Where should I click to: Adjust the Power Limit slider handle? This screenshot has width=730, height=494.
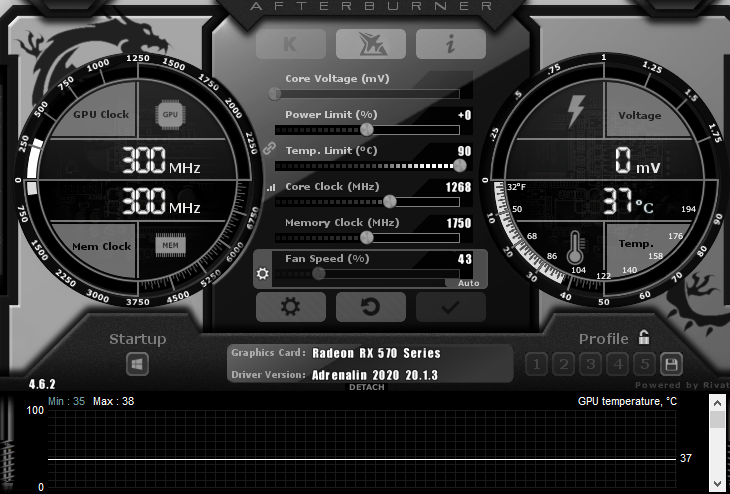point(367,129)
